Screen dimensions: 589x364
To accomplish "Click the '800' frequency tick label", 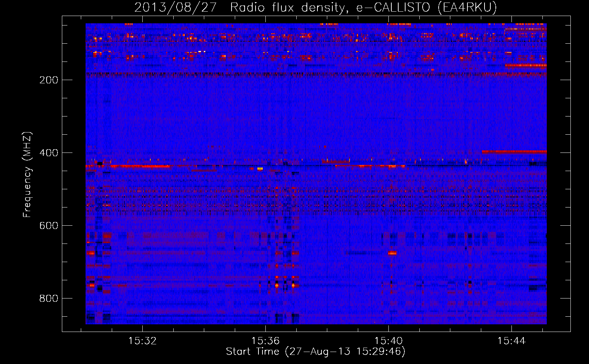I will coord(48,298).
